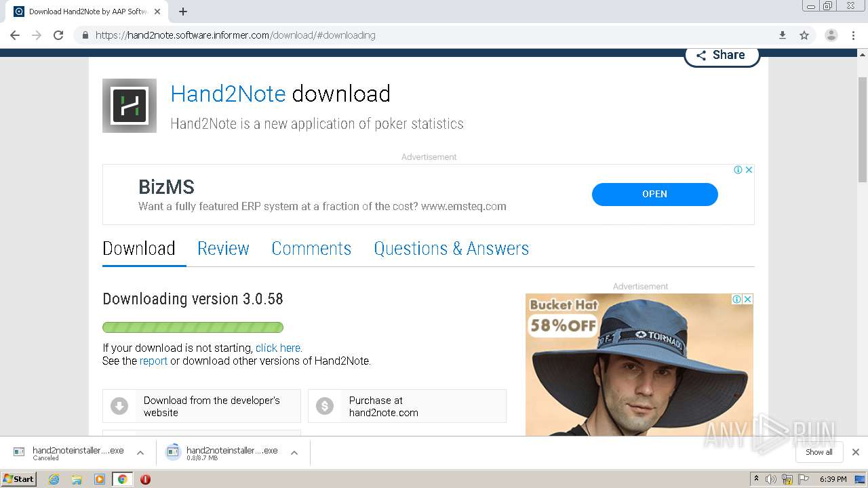
Task: Select the Download tab
Action: coord(139,249)
